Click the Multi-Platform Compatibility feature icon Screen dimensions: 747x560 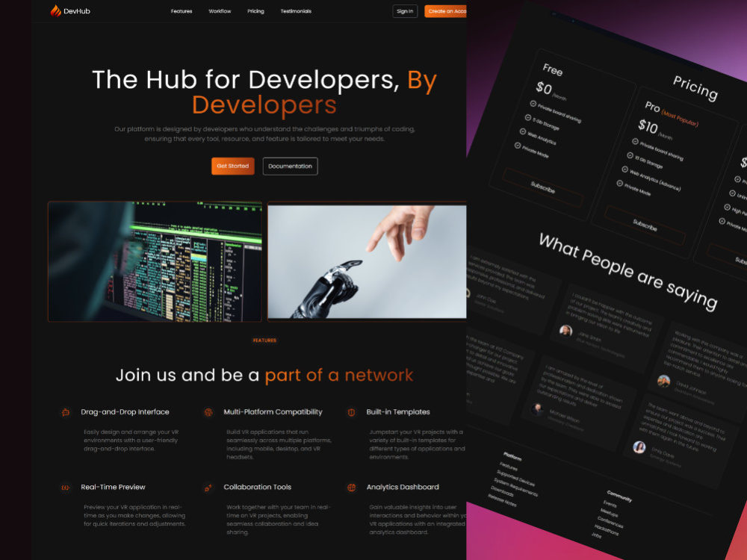pyautogui.click(x=208, y=412)
